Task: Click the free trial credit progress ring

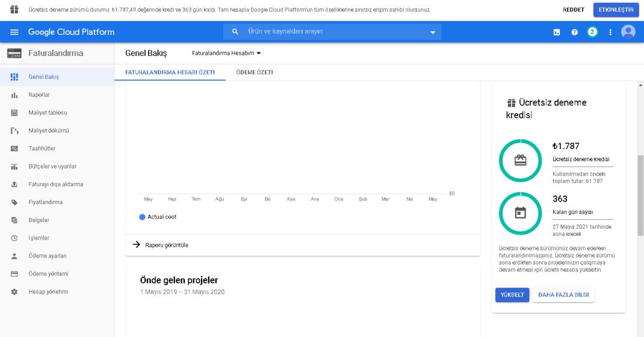Action: tap(521, 161)
